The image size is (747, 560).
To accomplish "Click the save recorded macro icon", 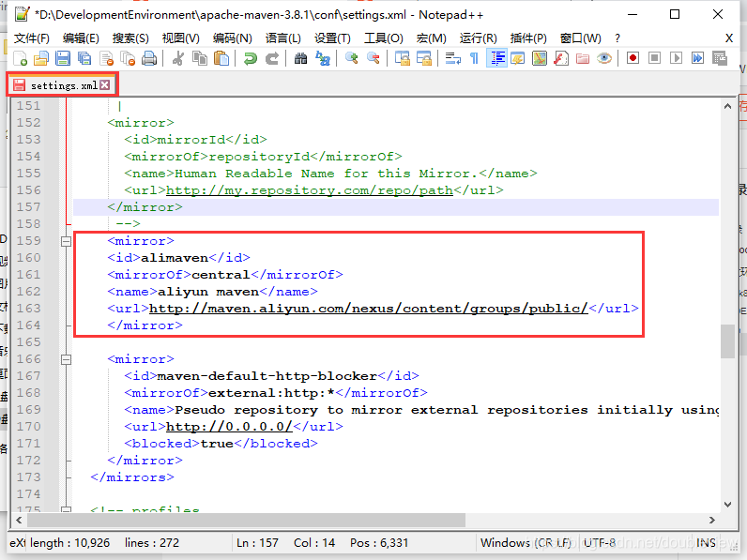I will [720, 58].
